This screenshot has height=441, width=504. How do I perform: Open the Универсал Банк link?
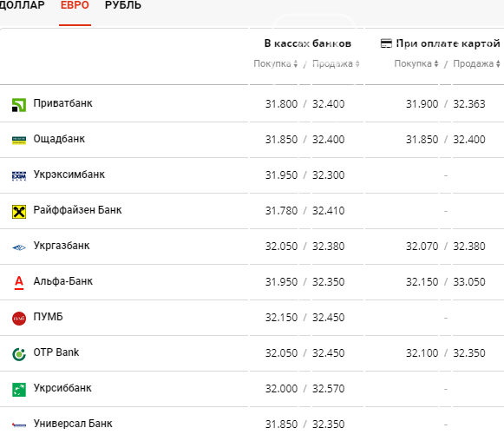click(73, 424)
